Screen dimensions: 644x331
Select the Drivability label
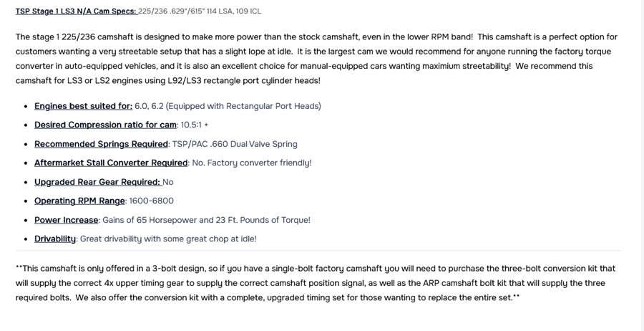55,239
